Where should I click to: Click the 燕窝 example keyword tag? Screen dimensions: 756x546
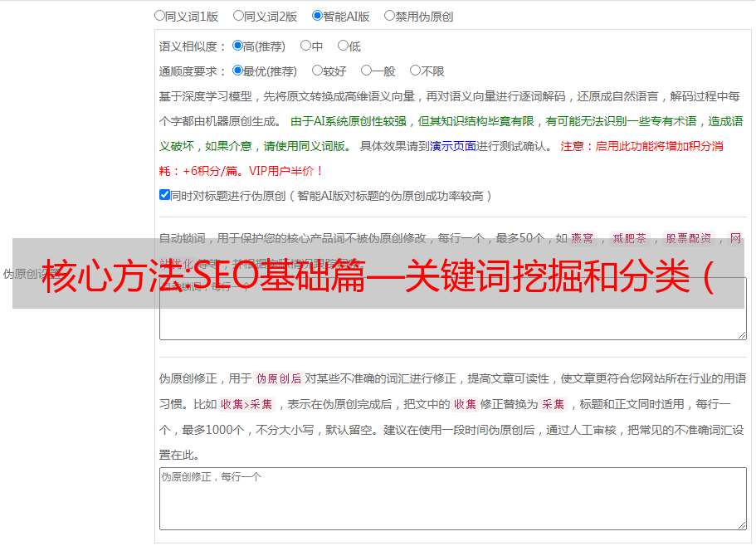[x=582, y=238]
